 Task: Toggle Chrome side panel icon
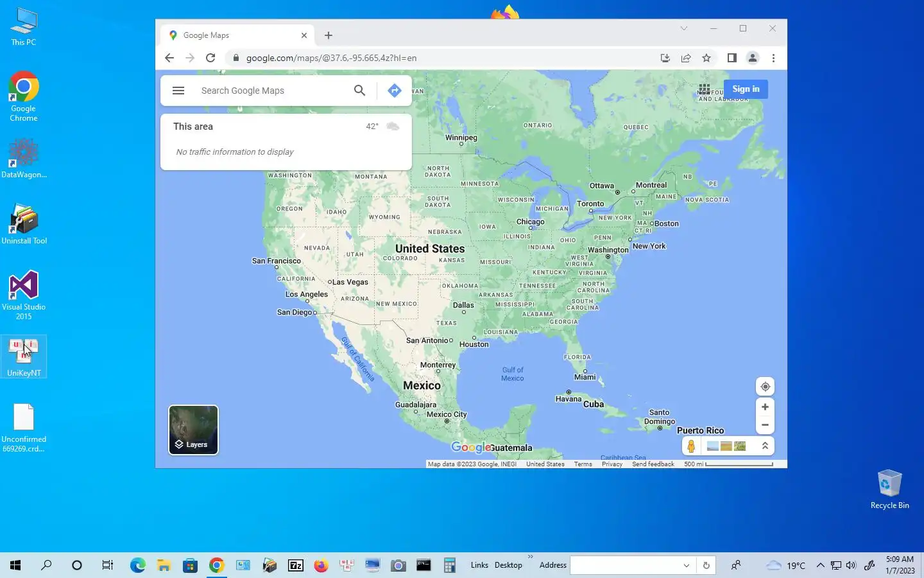pyautogui.click(x=732, y=58)
